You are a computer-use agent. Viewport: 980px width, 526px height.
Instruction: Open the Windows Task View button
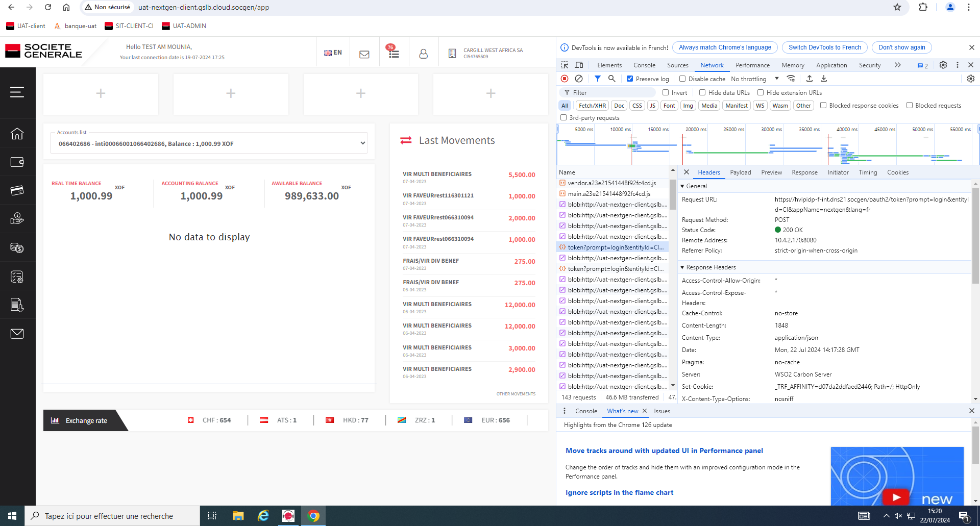coord(212,516)
